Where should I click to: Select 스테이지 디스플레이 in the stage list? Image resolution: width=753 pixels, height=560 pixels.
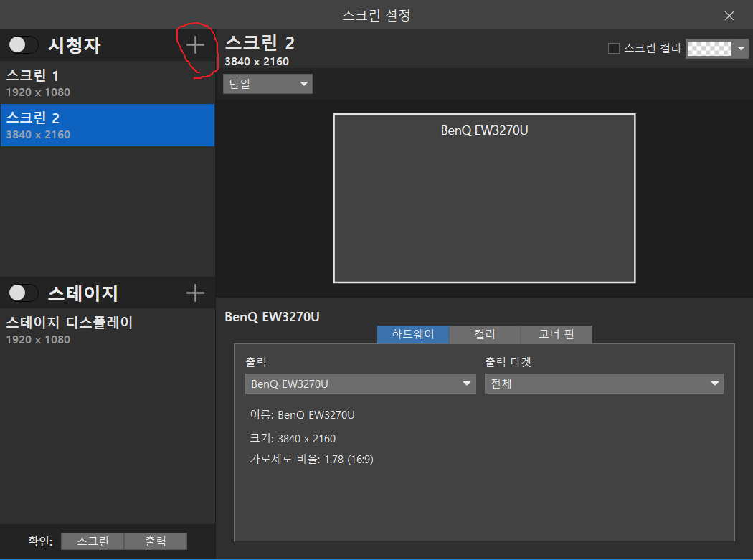point(108,330)
